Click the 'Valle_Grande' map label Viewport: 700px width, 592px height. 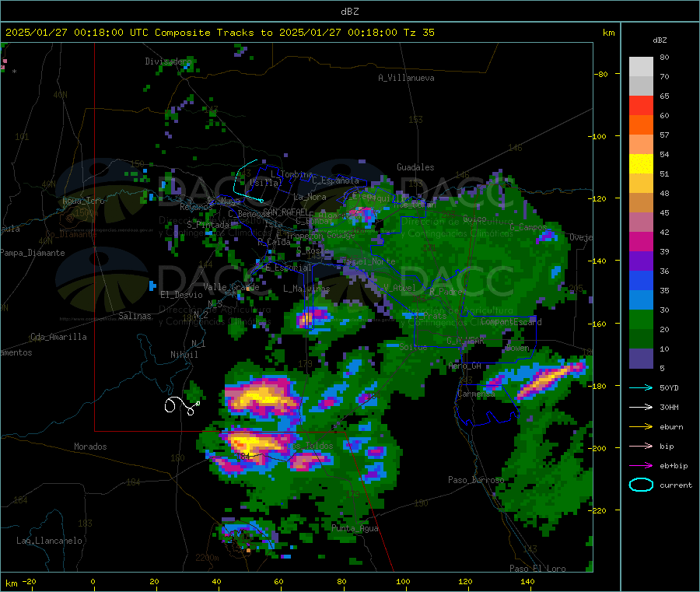click(x=231, y=287)
